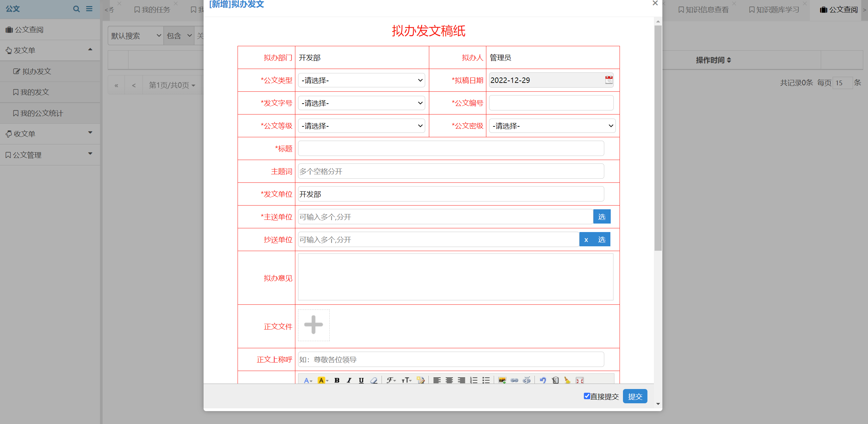Open the calendar picker for 拟稿日期
The image size is (868, 424).
pos(609,80)
